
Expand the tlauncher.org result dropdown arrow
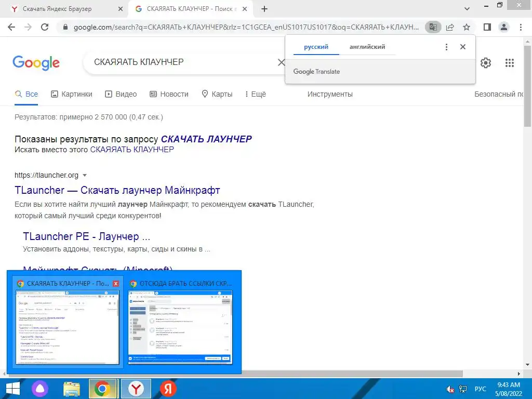click(x=85, y=176)
